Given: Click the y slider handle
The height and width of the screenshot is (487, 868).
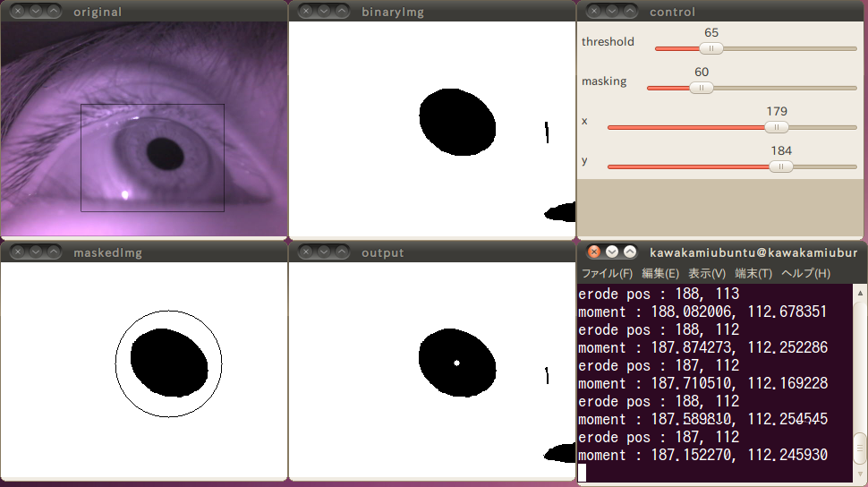Looking at the screenshot, I should (781, 167).
